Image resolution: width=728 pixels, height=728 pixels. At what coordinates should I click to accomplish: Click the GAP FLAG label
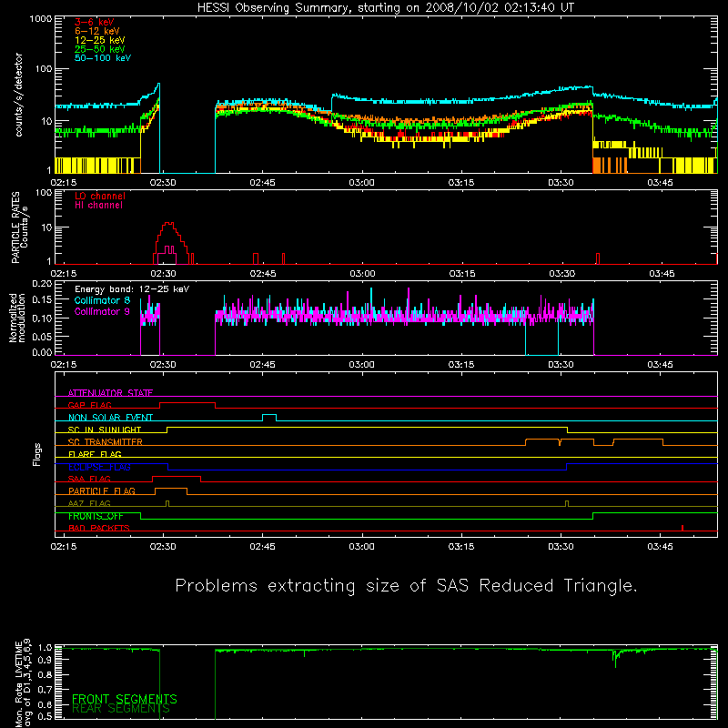(89, 405)
